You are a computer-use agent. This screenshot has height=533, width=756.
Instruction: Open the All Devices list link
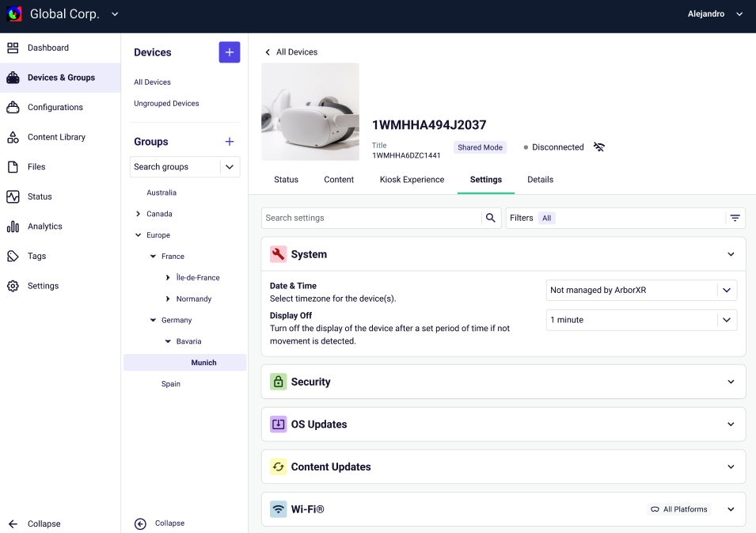coord(152,82)
